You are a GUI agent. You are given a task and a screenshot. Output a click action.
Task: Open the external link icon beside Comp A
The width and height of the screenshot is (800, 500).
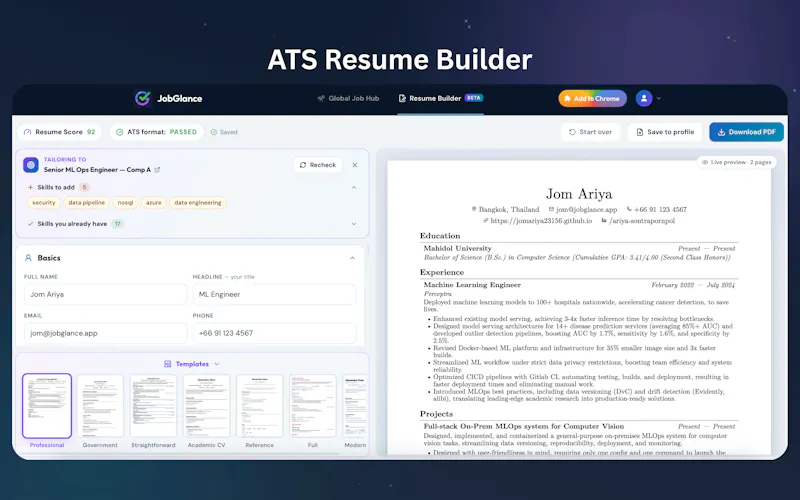click(x=157, y=170)
